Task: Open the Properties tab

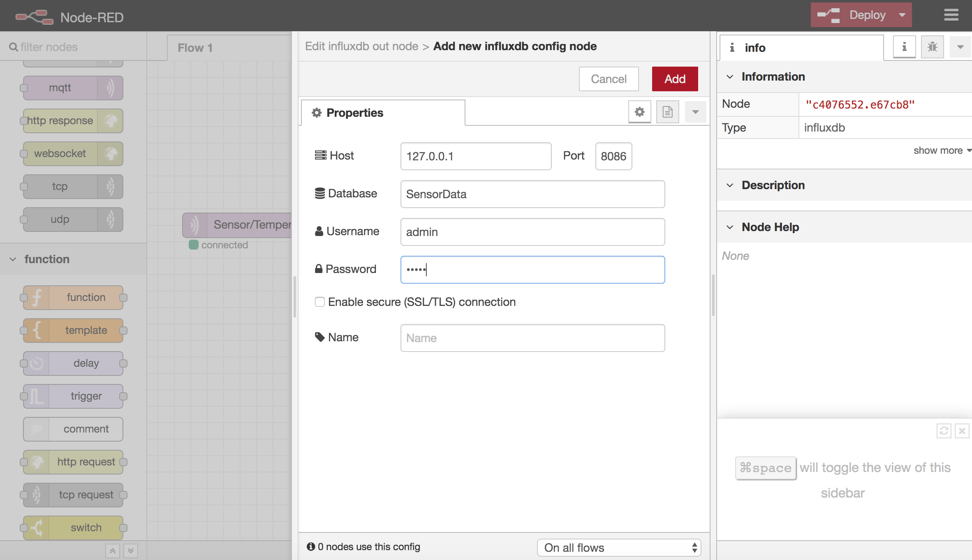Action: (x=383, y=113)
